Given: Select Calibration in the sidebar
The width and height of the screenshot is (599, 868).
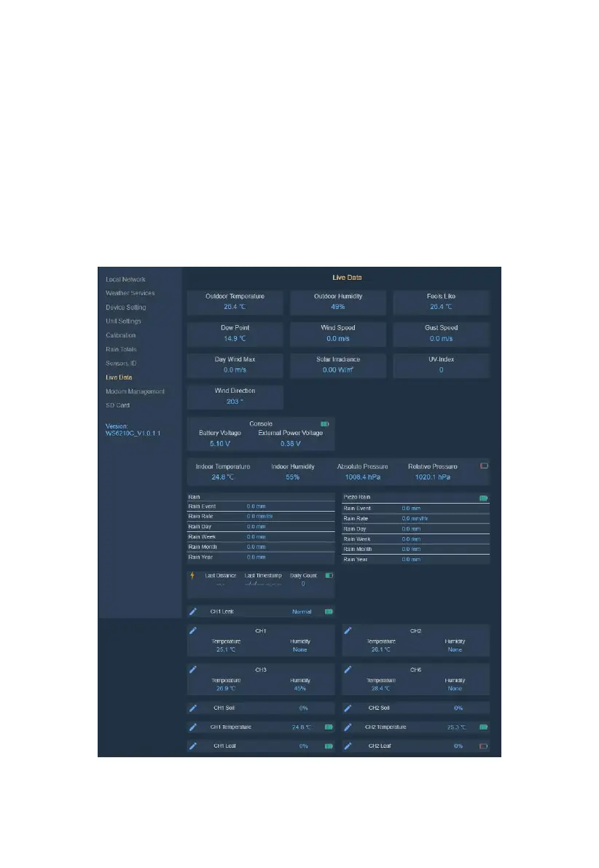Looking at the screenshot, I should coord(121,335).
